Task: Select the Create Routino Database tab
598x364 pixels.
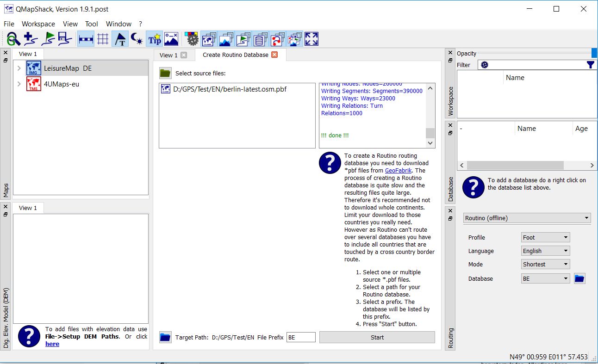Action: tap(235, 55)
